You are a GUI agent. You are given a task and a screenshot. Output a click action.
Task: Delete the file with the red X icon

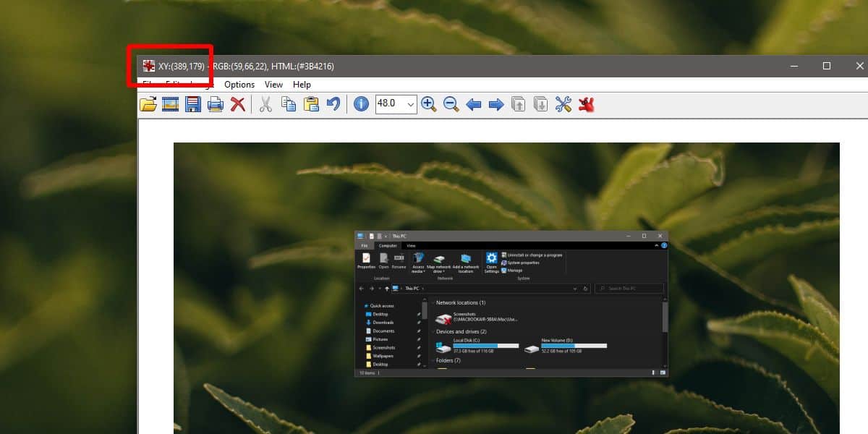238,104
